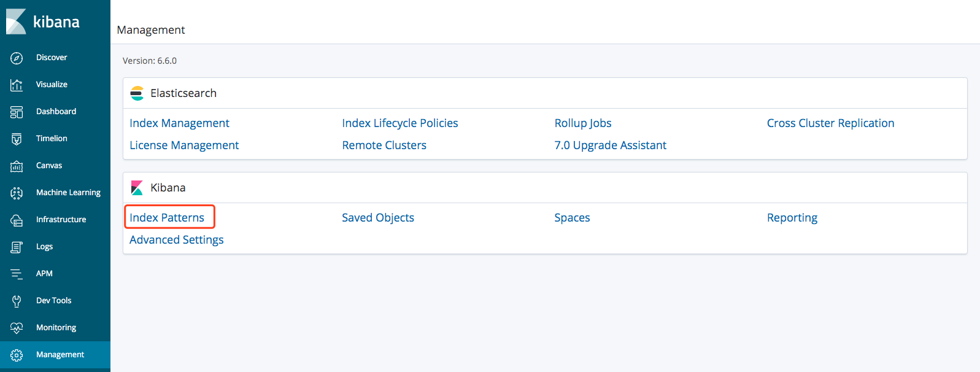
Task: Open the Logs sidebar label
Action: pos(44,247)
